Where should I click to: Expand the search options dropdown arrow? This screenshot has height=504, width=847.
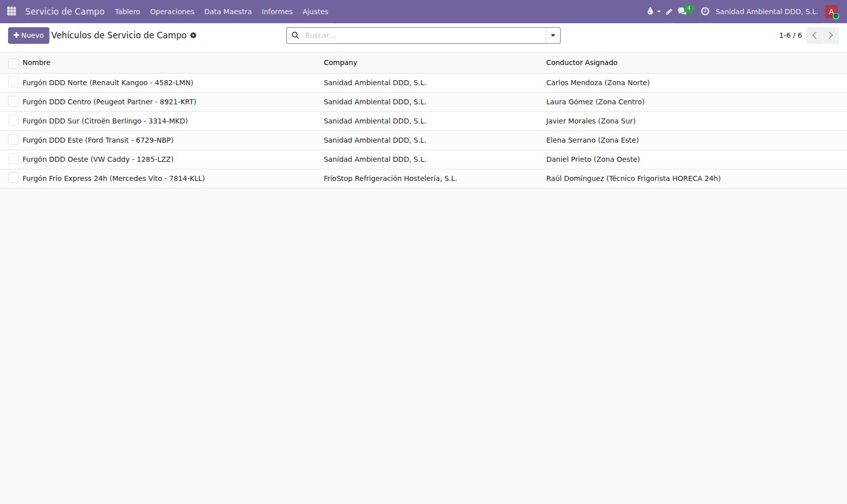[x=553, y=35]
